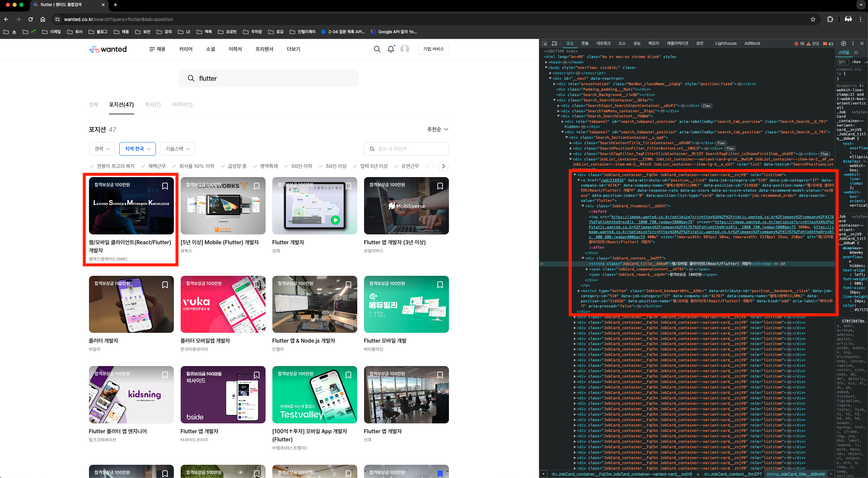Open the search magnifier icon in header
Viewport: 868px width, 478px height.
pos(377,49)
